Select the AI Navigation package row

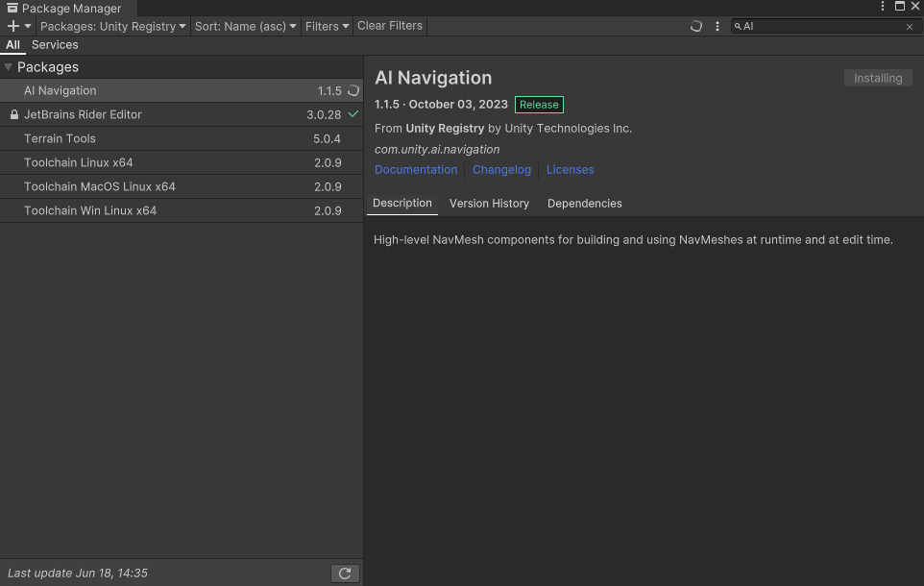pyautogui.click(x=182, y=91)
